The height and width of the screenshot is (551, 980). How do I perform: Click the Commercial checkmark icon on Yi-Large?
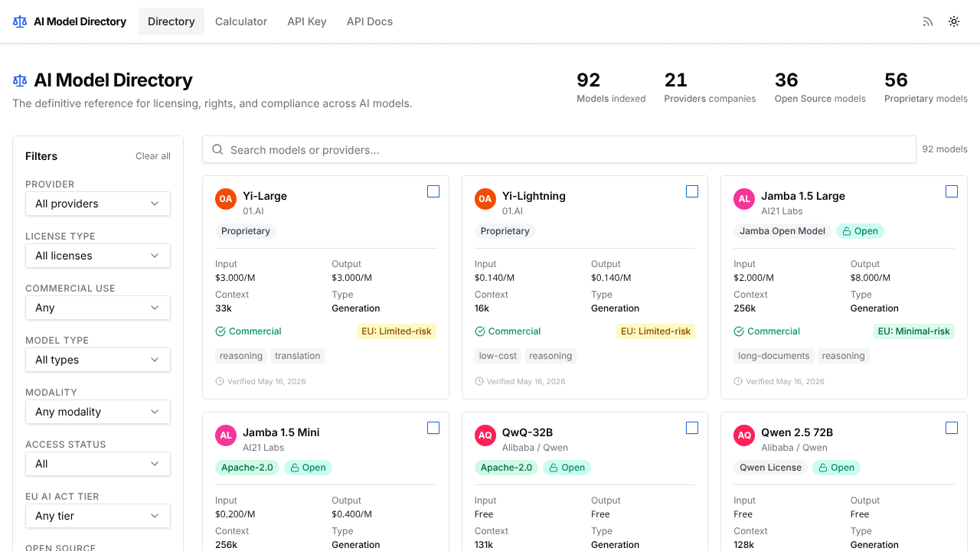(220, 331)
